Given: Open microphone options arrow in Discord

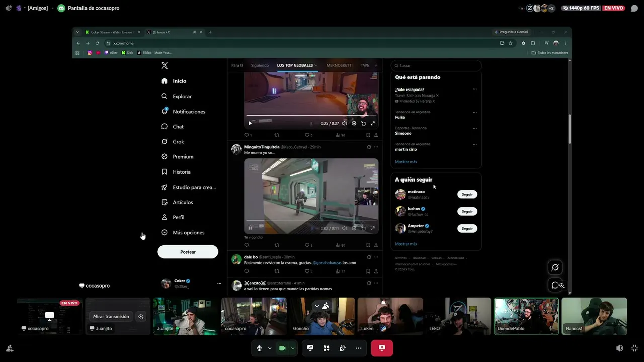Looking at the screenshot, I should (269, 348).
